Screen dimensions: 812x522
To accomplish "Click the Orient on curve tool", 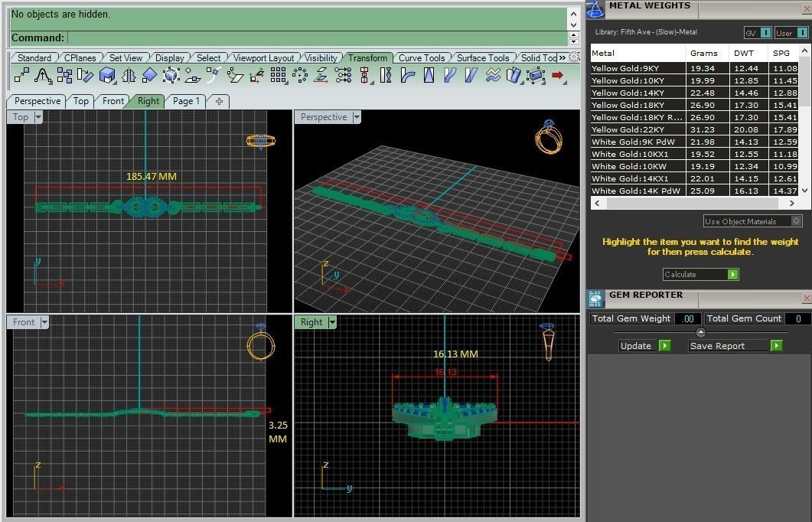I will [x=214, y=76].
